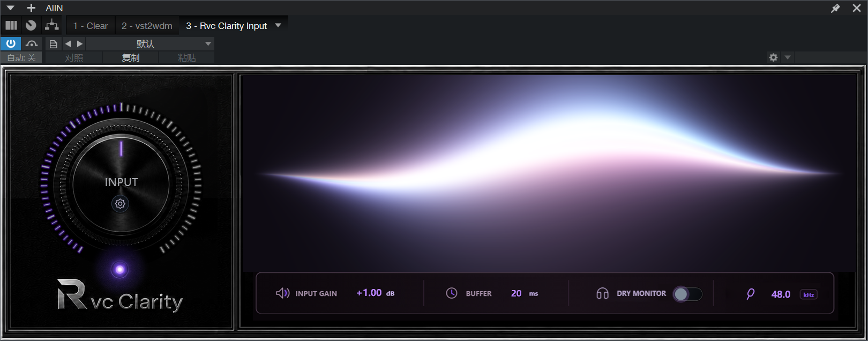Pin the plugin window

[x=835, y=8]
